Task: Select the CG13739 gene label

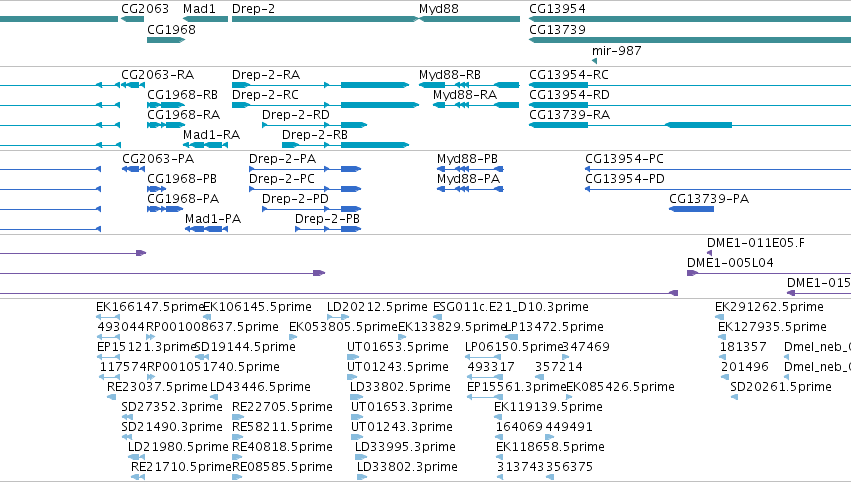Action: (x=557, y=29)
